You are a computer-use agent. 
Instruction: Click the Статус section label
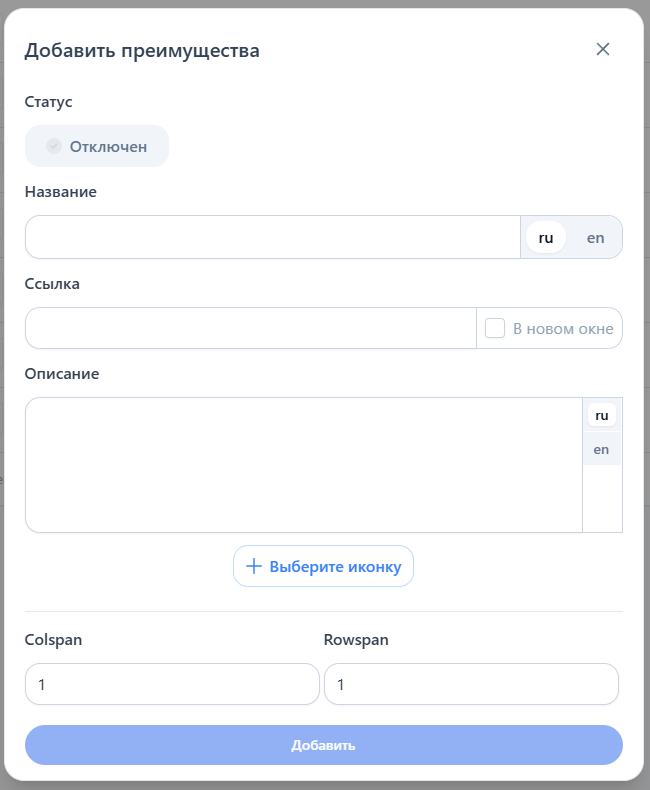click(x=48, y=102)
